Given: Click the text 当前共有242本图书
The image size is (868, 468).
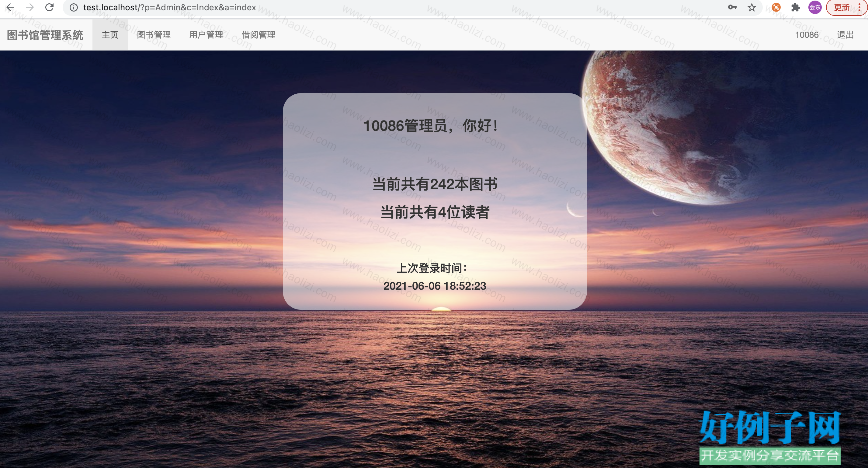Looking at the screenshot, I should tap(435, 184).
